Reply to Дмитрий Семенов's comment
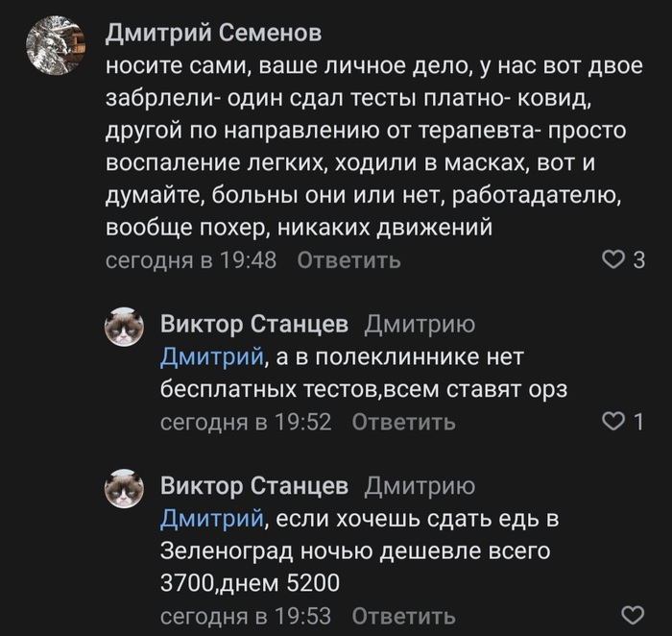This screenshot has width=672, height=636. (348, 260)
